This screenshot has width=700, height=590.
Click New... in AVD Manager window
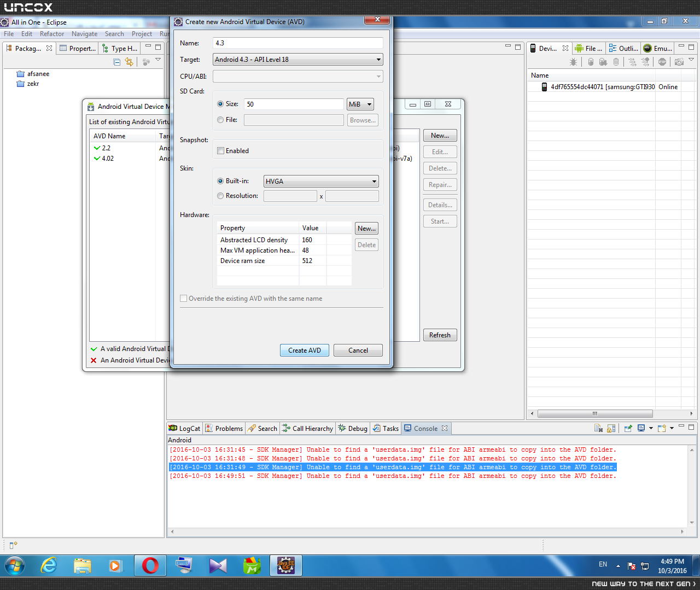coord(440,136)
